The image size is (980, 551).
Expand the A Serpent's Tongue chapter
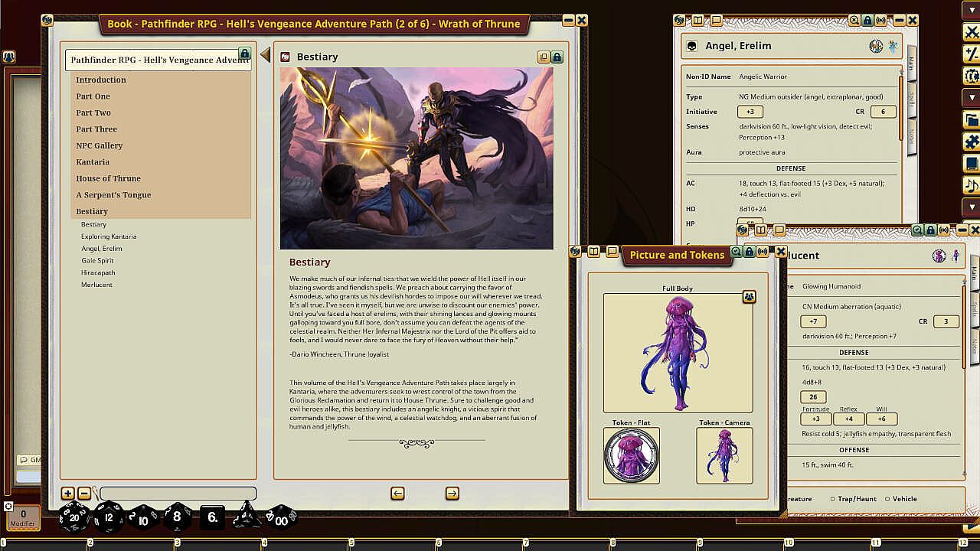pyautogui.click(x=161, y=195)
